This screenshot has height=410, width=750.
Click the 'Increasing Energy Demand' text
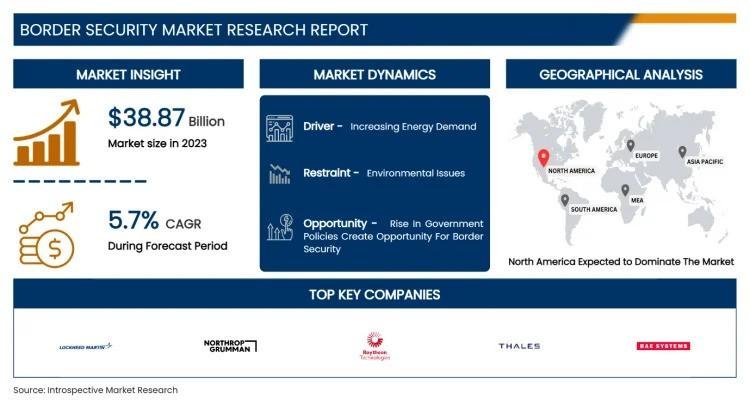pyautogui.click(x=413, y=127)
